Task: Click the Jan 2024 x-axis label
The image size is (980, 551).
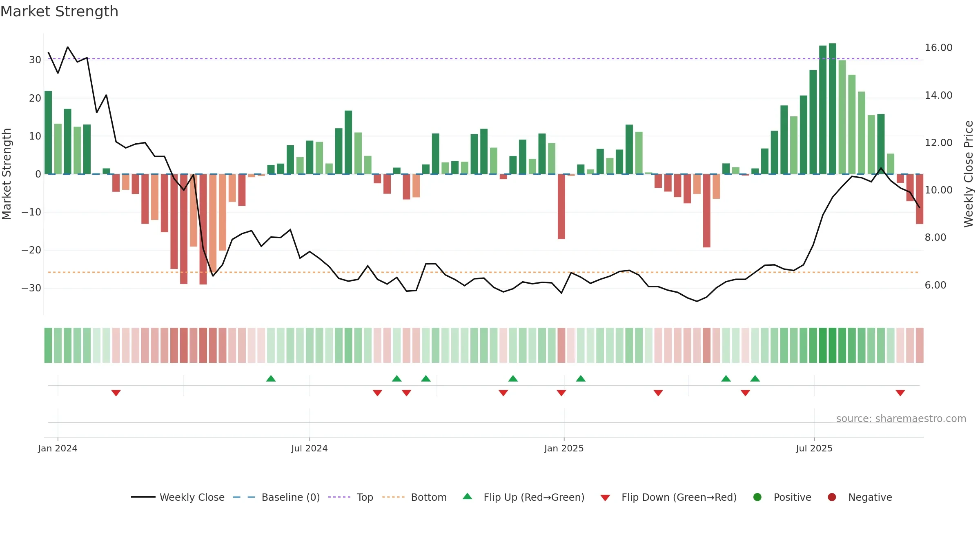Action: (x=58, y=449)
